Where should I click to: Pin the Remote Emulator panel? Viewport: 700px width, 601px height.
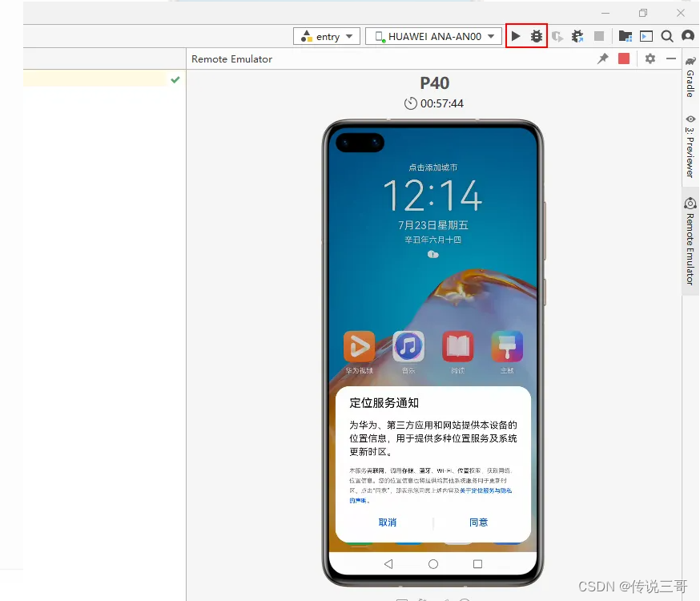click(602, 58)
